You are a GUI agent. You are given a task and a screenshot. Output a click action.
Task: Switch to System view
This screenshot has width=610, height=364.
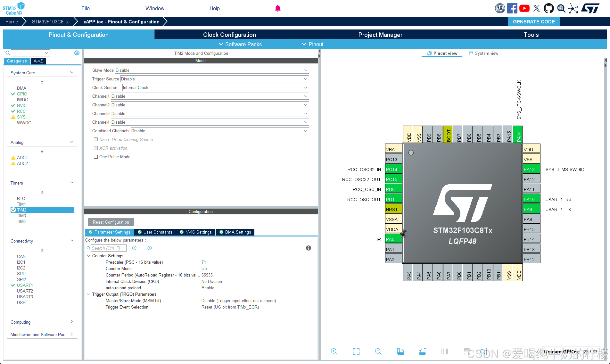483,53
